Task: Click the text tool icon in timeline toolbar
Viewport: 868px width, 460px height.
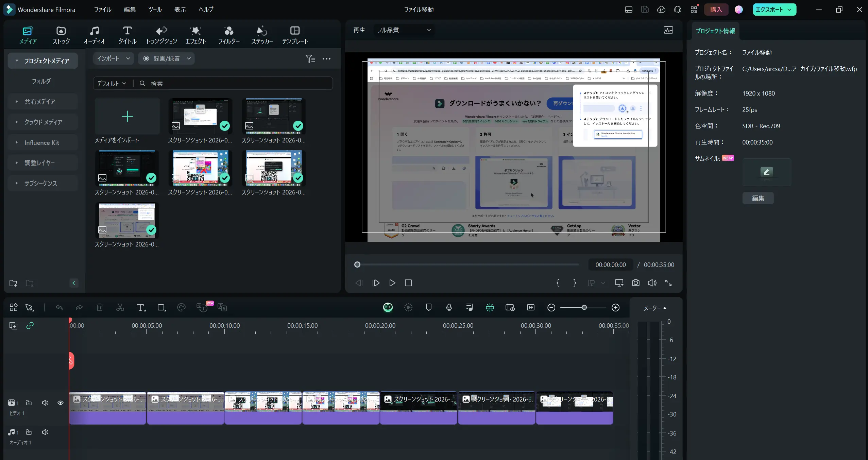Action: coord(140,308)
